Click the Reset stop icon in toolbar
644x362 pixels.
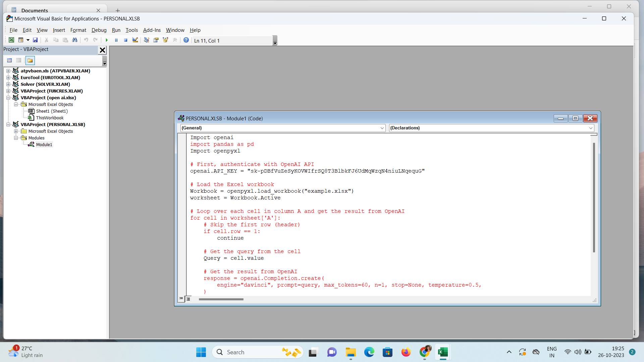tap(125, 40)
